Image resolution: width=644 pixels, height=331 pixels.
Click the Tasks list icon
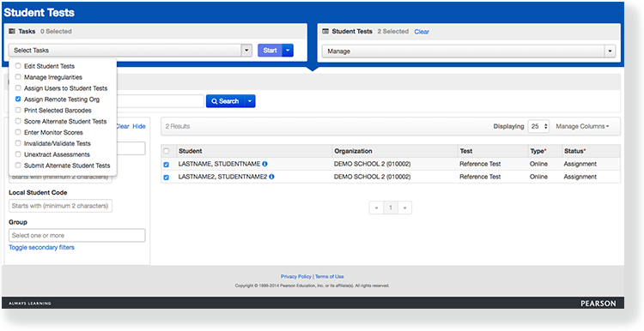[12, 31]
